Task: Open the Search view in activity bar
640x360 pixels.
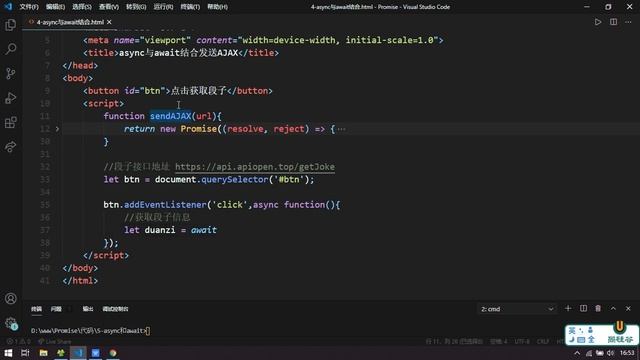Action: [x=11, y=49]
